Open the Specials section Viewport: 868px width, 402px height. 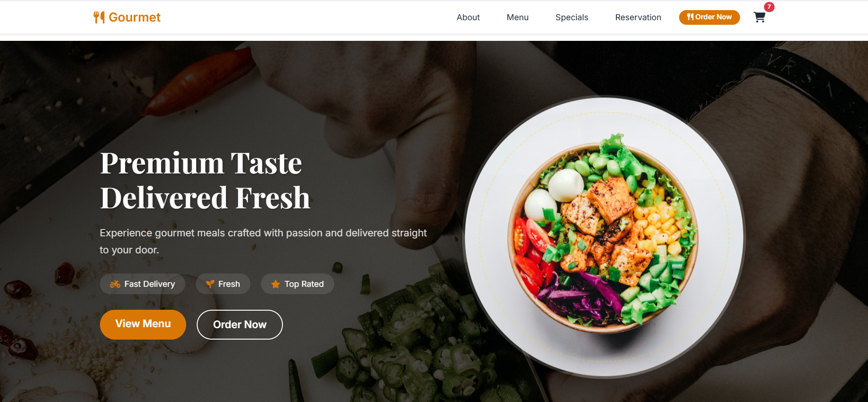coord(572,17)
